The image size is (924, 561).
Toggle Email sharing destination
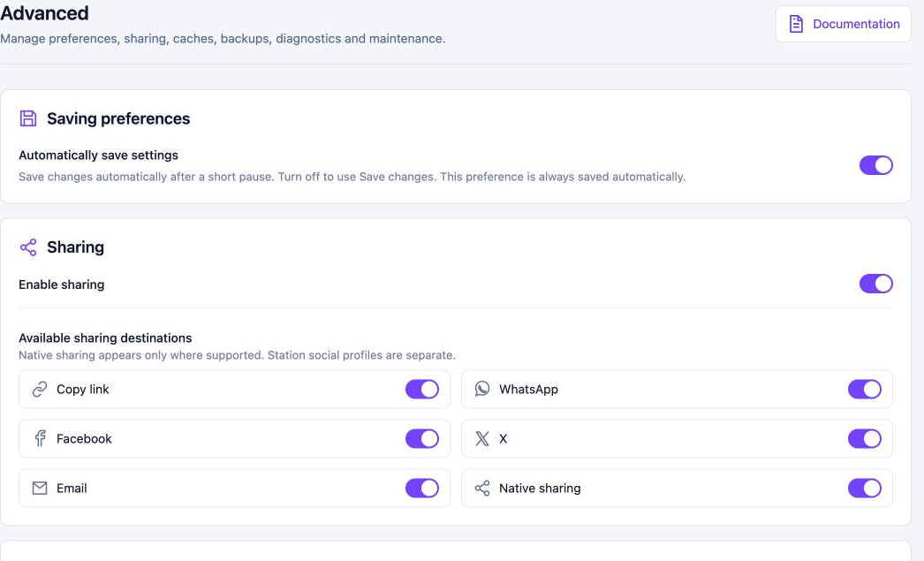click(422, 488)
